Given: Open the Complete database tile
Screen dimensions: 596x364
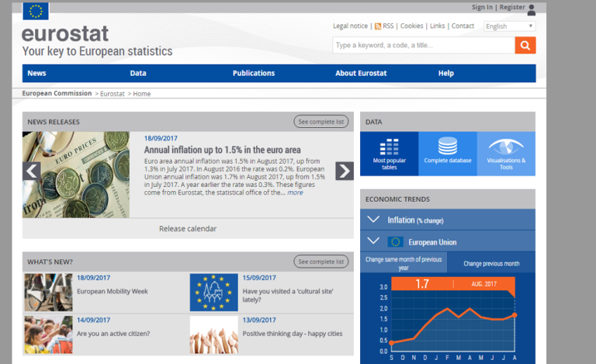Looking at the screenshot, I should [448, 154].
